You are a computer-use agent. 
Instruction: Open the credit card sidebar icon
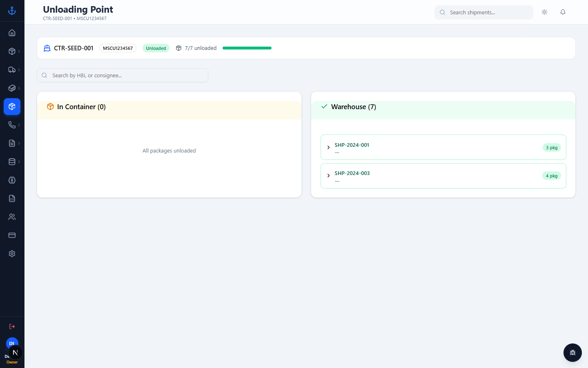click(12, 235)
